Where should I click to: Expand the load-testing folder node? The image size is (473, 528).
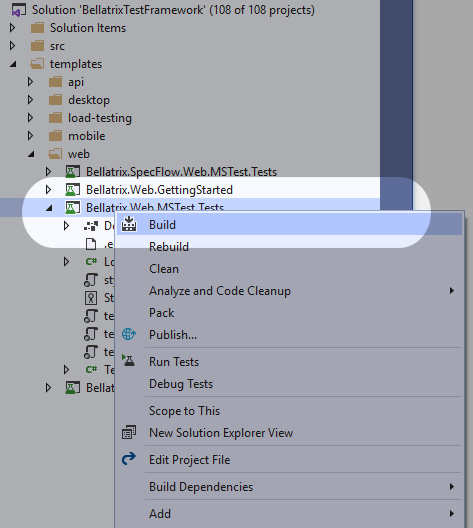[x=30, y=118]
